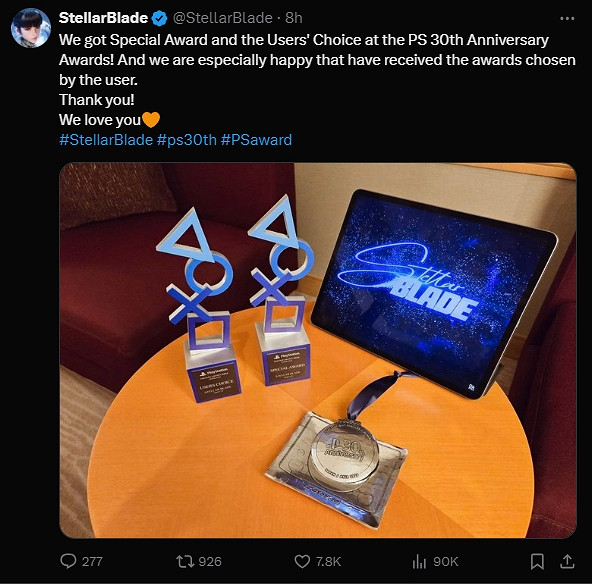Screen dimensions: 592x584
Task: Bookmark this StellarBlade post
Action: coord(537,561)
